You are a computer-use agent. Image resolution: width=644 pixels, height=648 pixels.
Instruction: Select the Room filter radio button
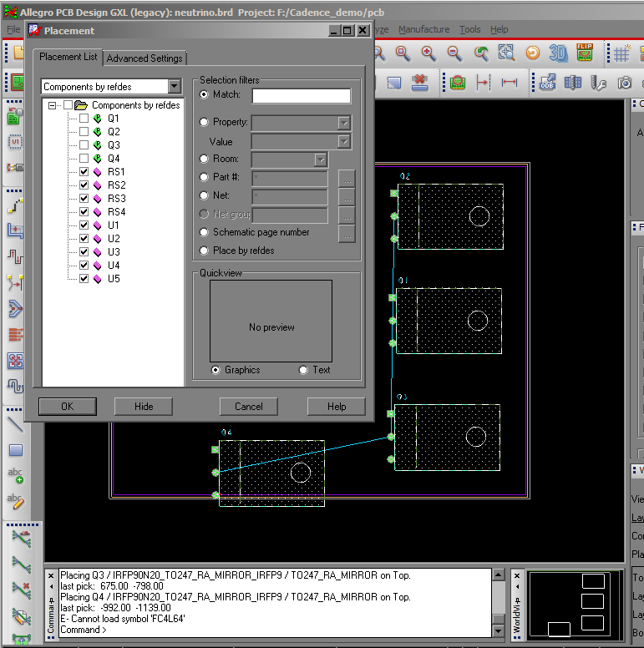point(204,159)
